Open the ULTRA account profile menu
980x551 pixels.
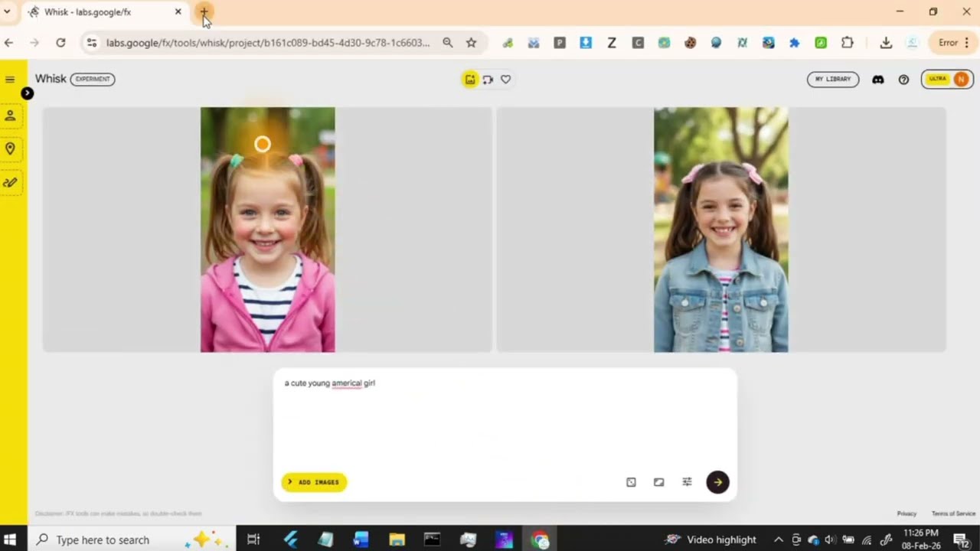947,79
